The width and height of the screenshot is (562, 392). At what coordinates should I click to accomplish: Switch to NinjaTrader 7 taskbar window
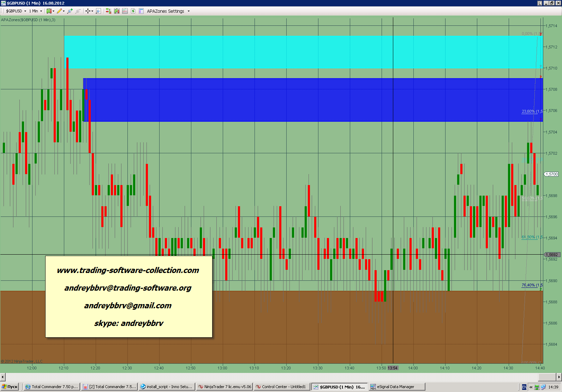point(225,387)
